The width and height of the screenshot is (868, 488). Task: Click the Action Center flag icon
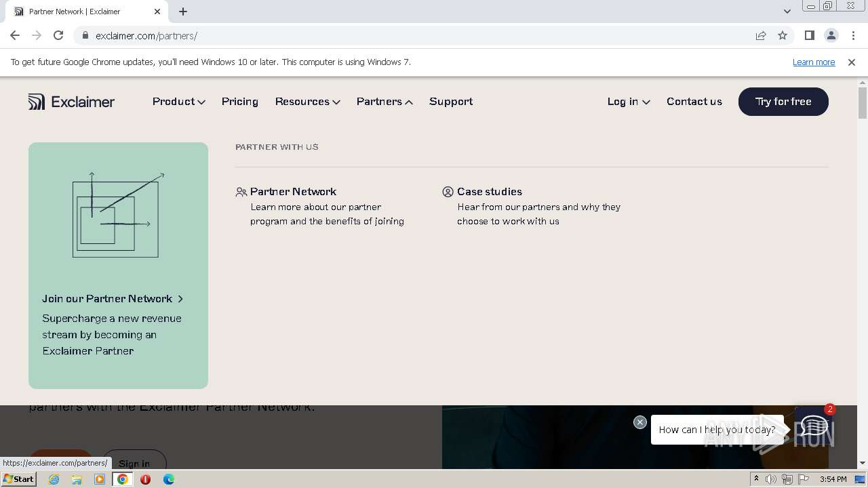[x=804, y=479]
